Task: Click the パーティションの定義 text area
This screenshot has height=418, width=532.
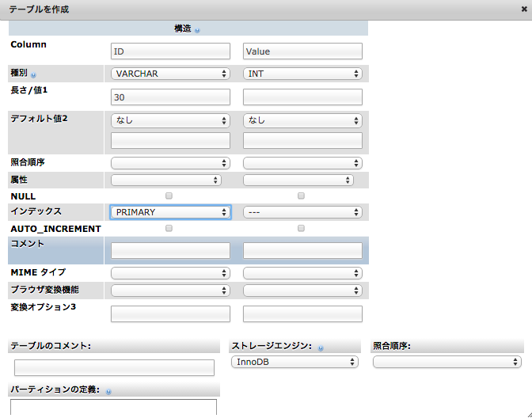Action: tap(113, 407)
